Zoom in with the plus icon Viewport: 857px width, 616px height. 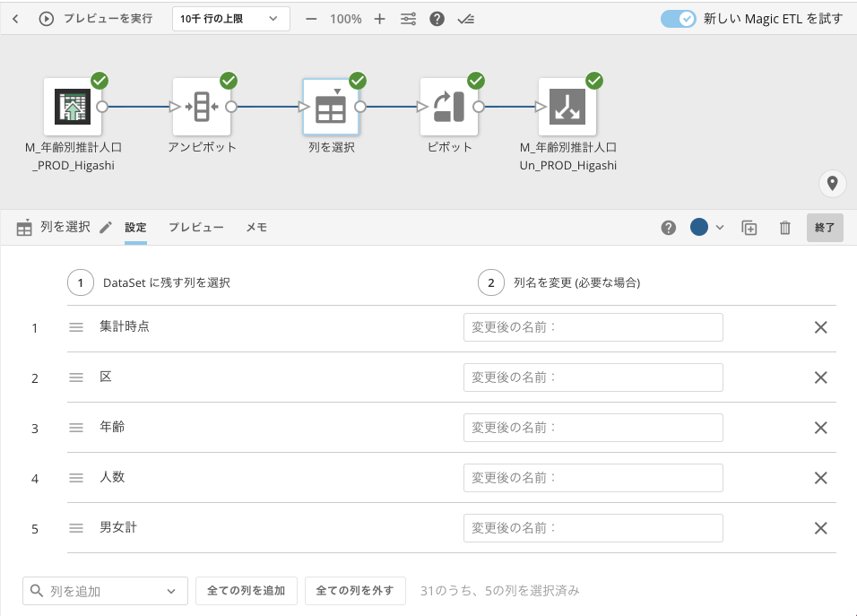(x=379, y=19)
